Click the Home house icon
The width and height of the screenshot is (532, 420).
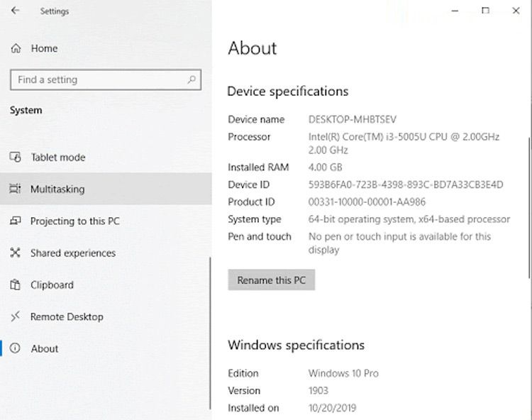tap(16, 48)
